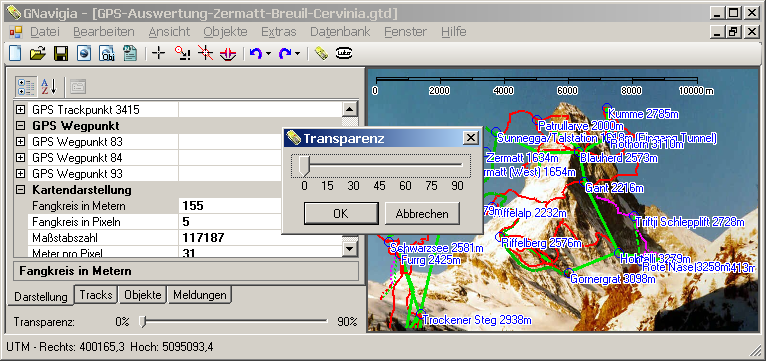Toggle categorized view in property grid

pos(26,86)
